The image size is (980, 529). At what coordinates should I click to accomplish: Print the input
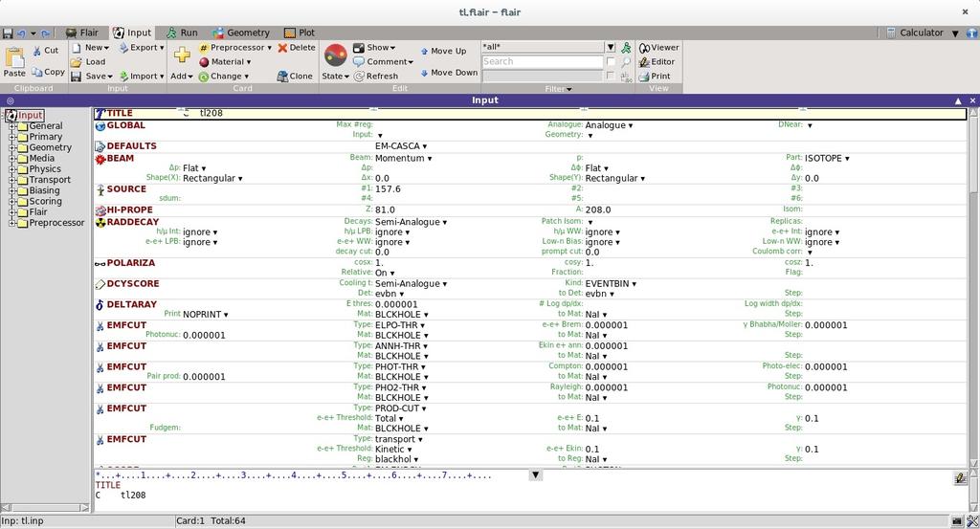[655, 77]
